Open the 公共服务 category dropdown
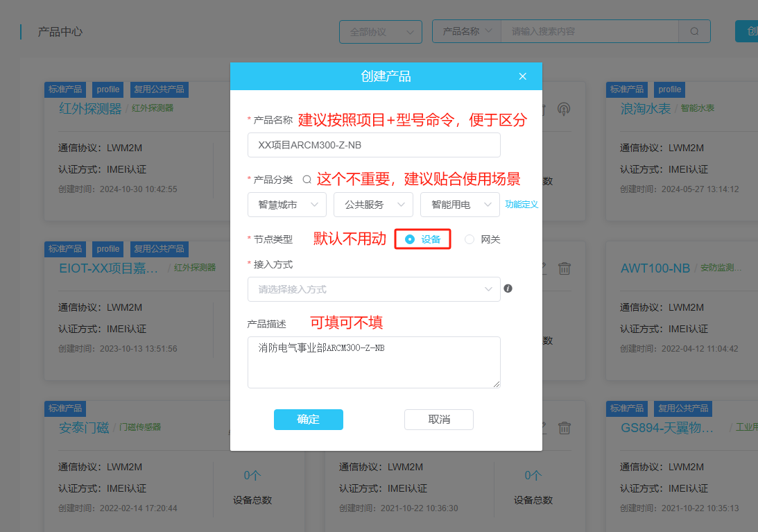The width and height of the screenshot is (758, 532). (372, 205)
